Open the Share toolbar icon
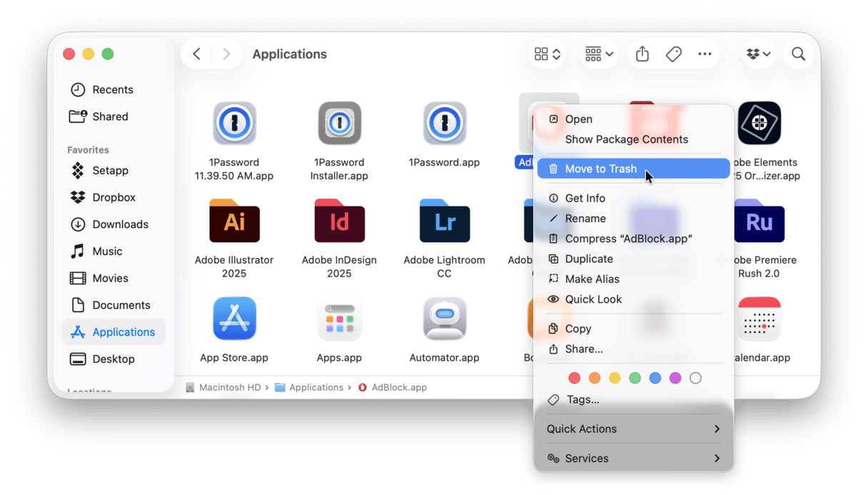This screenshot has height=495, width=868. coord(642,54)
